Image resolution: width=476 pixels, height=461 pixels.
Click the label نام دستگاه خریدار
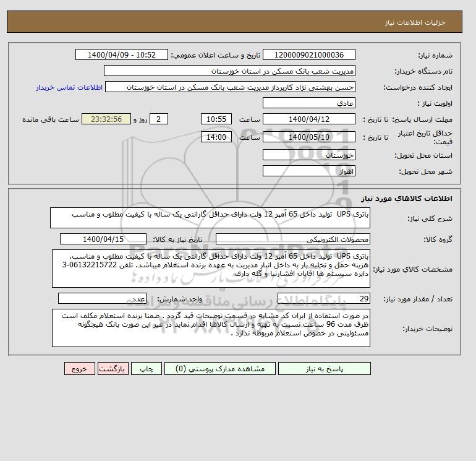[x=423, y=71]
